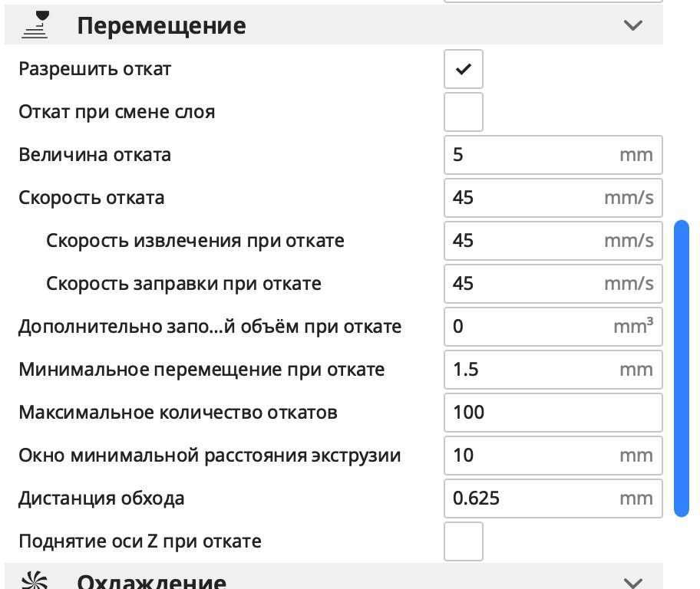Image resolution: width=700 pixels, height=589 pixels.
Task: Click the Дистанция обхода input field
Action: [x=553, y=498]
